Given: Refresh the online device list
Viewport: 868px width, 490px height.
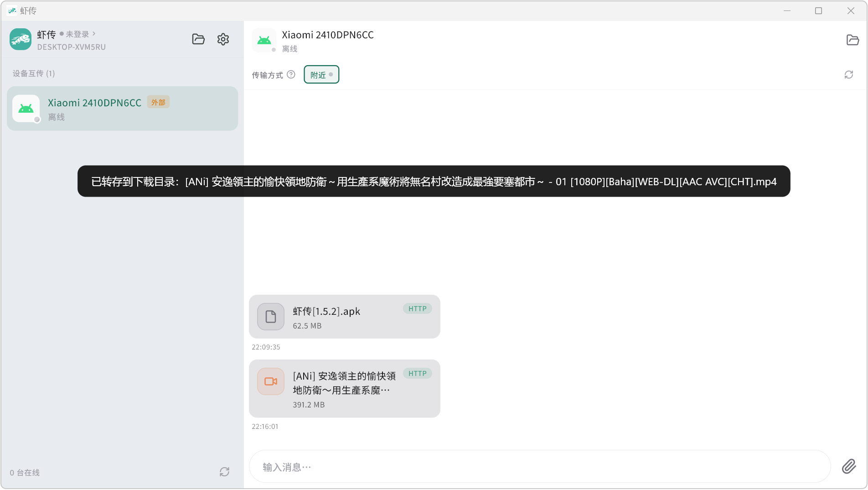Looking at the screenshot, I should click(x=224, y=472).
